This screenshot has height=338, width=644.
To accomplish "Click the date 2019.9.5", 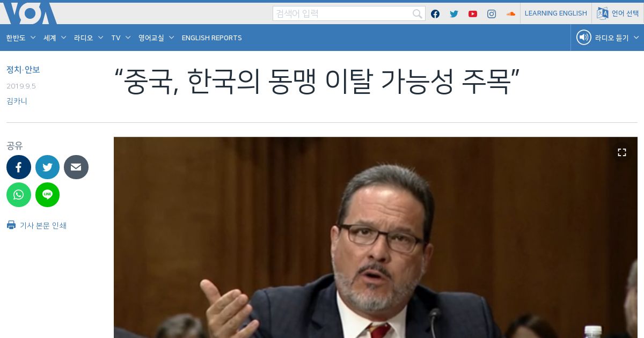I will point(21,86).
